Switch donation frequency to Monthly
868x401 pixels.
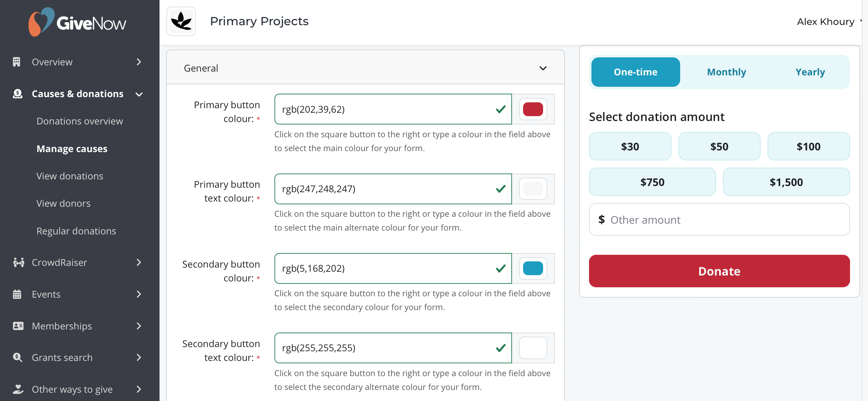coord(726,72)
